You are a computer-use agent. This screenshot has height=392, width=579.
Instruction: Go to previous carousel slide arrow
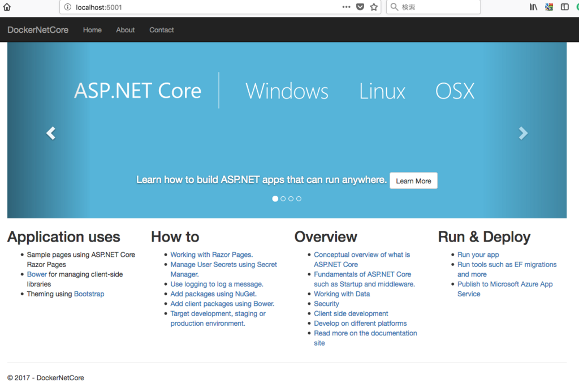(x=51, y=133)
